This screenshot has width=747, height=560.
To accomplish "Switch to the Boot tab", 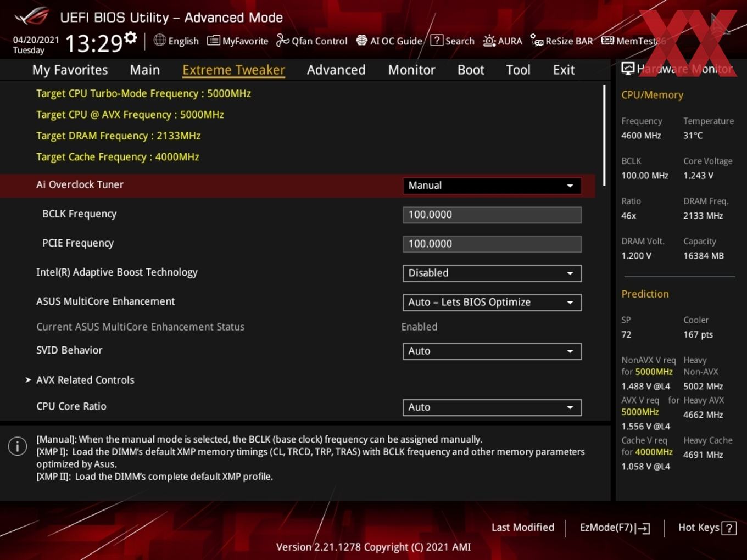I will point(471,70).
